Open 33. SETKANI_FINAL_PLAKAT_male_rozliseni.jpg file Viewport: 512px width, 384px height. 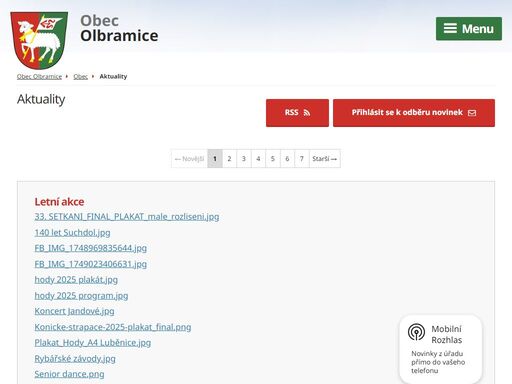pos(127,217)
